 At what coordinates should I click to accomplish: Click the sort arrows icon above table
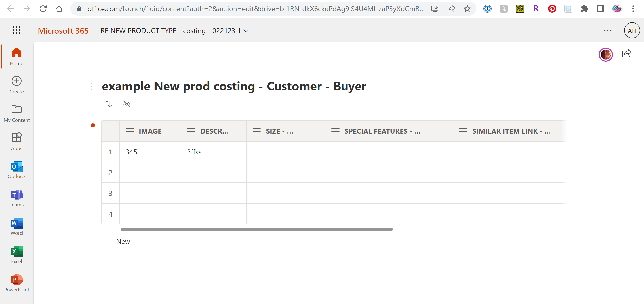108,104
